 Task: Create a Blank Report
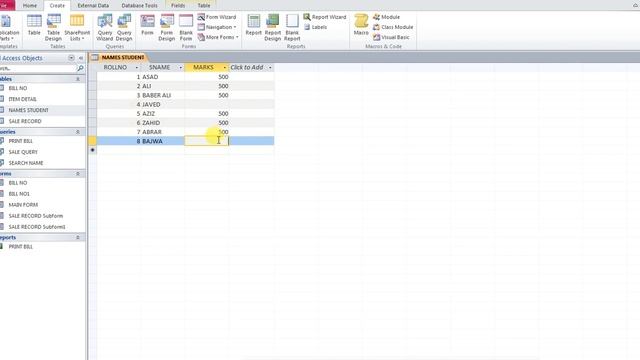[x=292, y=27]
